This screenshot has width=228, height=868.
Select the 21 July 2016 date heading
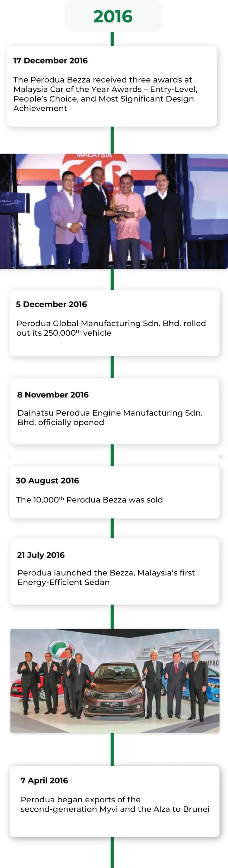coord(41,555)
